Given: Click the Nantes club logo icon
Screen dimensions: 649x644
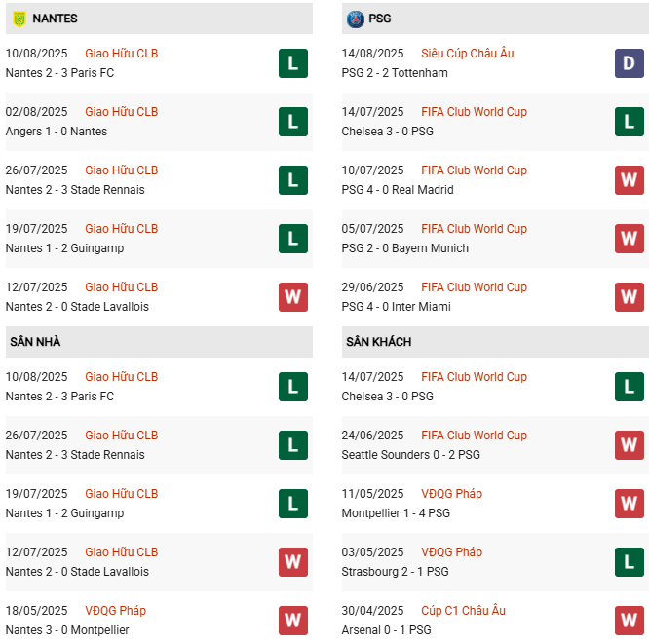Looking at the screenshot, I should pos(19,19).
